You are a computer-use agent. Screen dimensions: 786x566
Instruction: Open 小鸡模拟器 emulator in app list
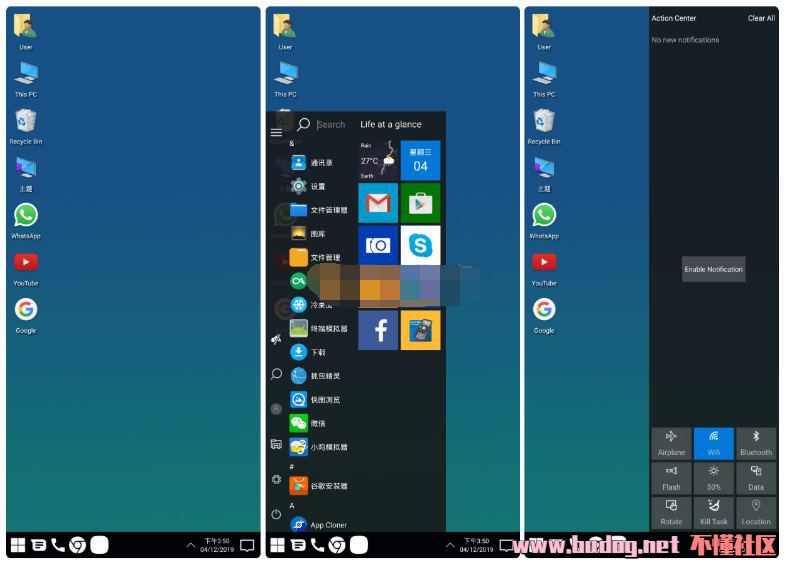[319, 447]
